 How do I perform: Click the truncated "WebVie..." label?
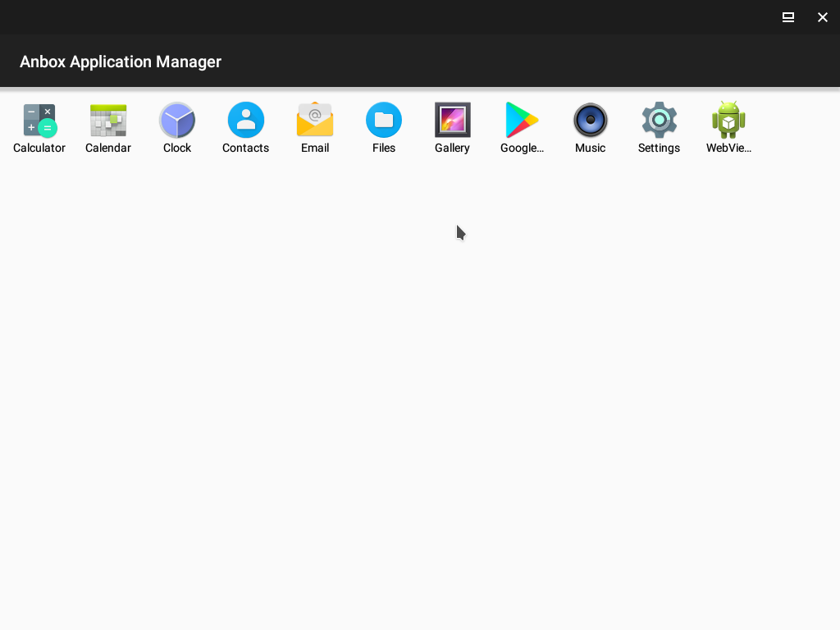click(728, 148)
